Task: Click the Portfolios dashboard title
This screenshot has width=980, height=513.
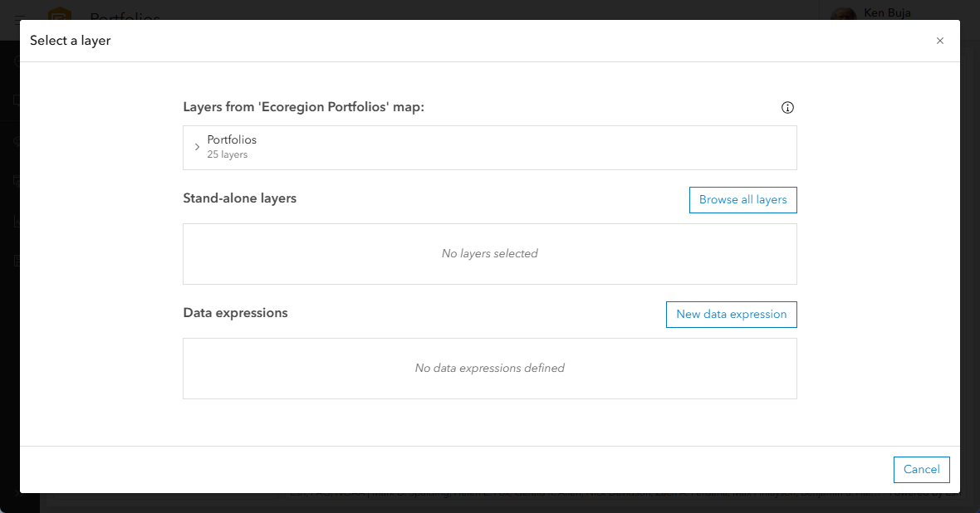Action: pos(125,18)
